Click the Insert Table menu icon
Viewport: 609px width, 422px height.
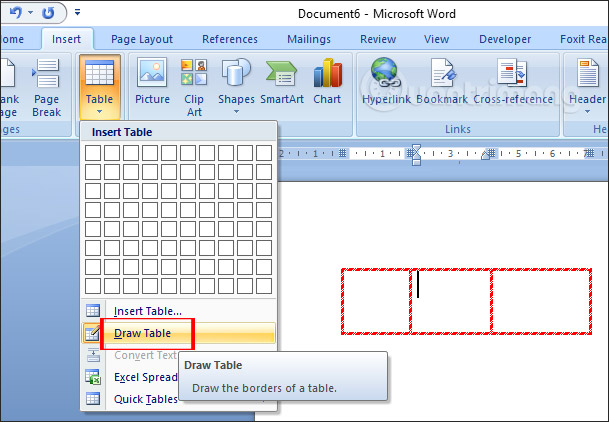(x=93, y=311)
